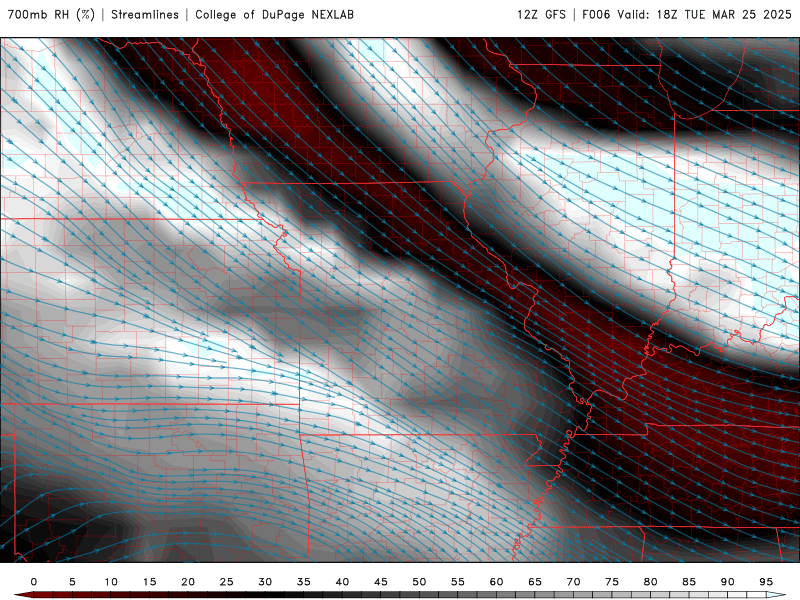Click the "40" legend value
This screenshot has width=800, height=600.
click(342, 582)
